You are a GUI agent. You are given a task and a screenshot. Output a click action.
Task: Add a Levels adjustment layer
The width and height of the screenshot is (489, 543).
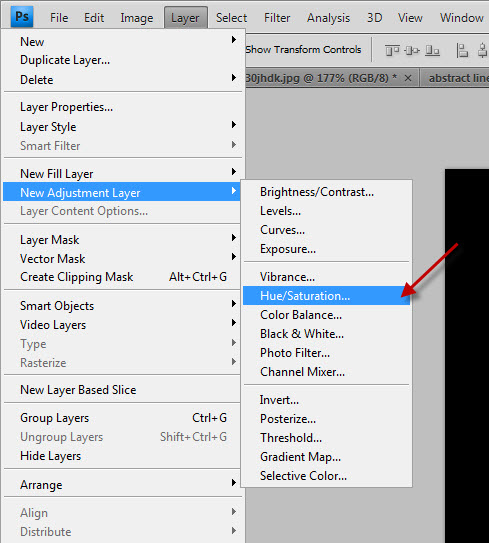(x=327, y=211)
